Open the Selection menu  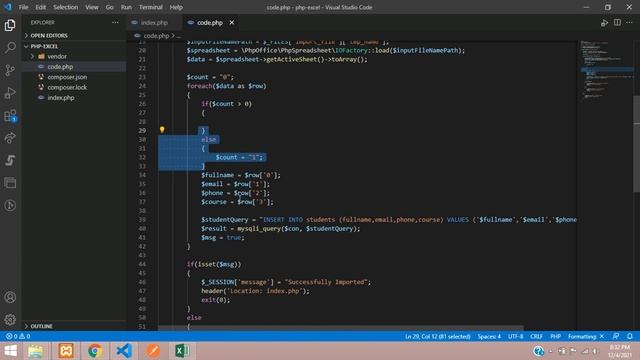pos(65,7)
